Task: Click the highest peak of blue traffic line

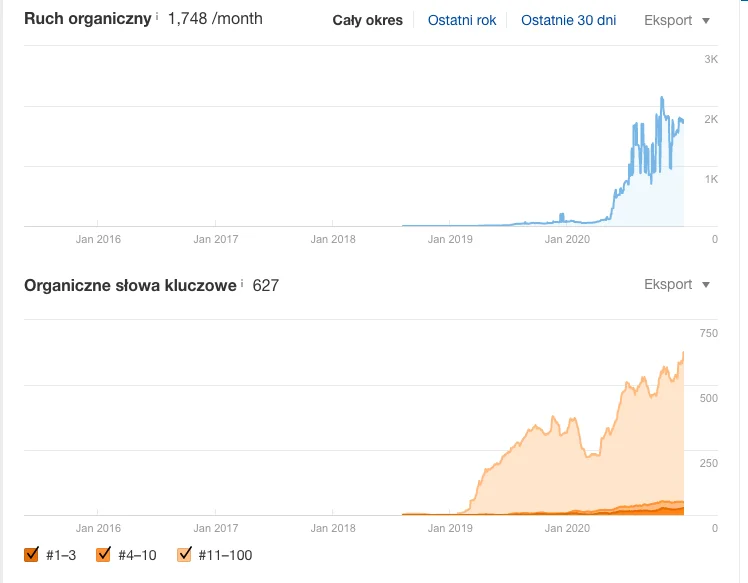Action: click(662, 98)
